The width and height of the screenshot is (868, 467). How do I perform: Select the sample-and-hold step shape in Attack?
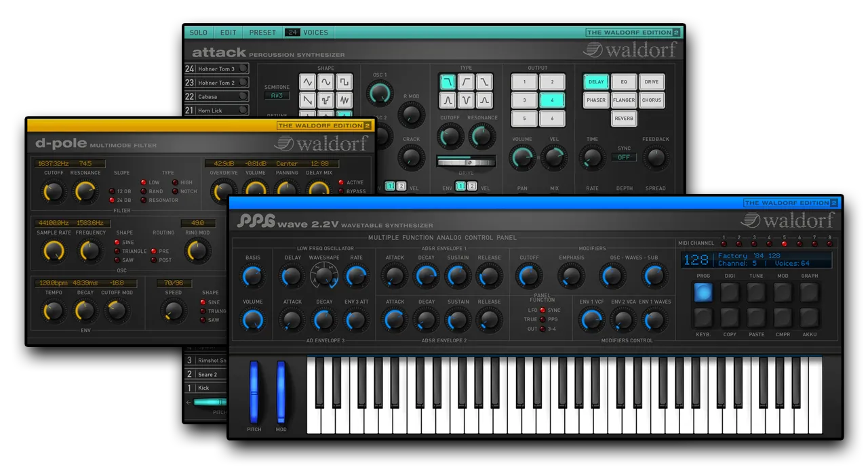click(x=326, y=100)
